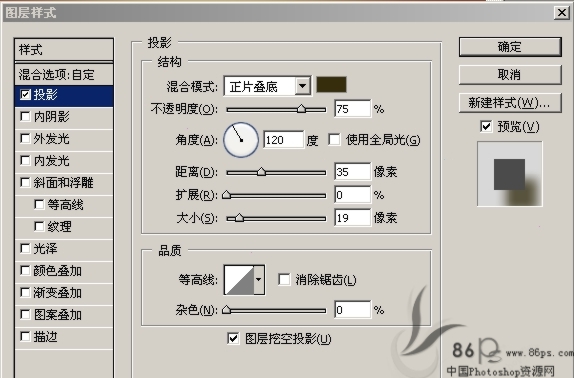Select 混合选项:自定 in styles list
Screen dimensions: 574x378
(x=64, y=75)
